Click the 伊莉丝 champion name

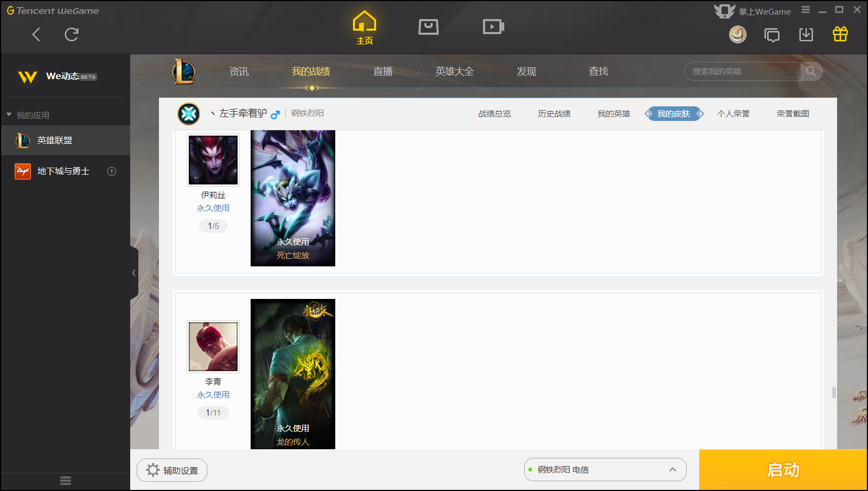tap(213, 195)
